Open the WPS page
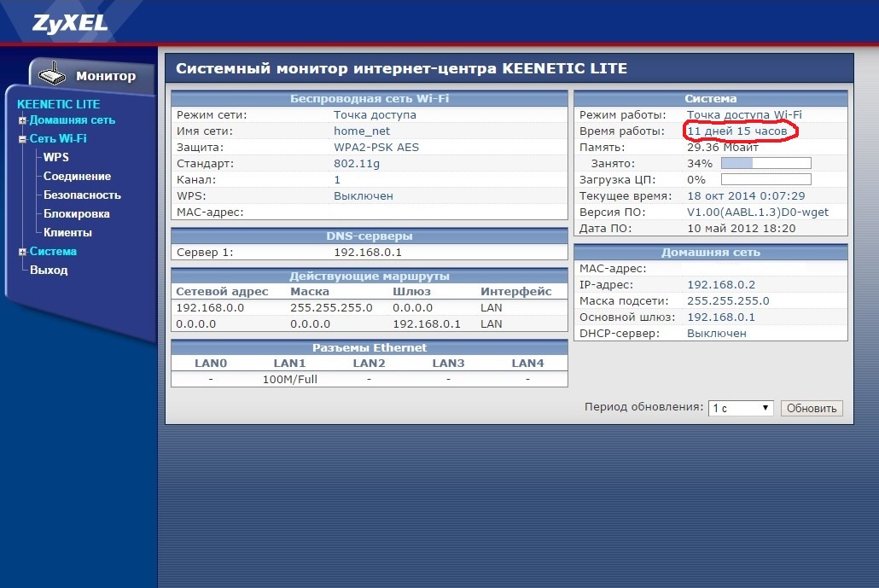This screenshot has height=588, width=879. [56, 158]
